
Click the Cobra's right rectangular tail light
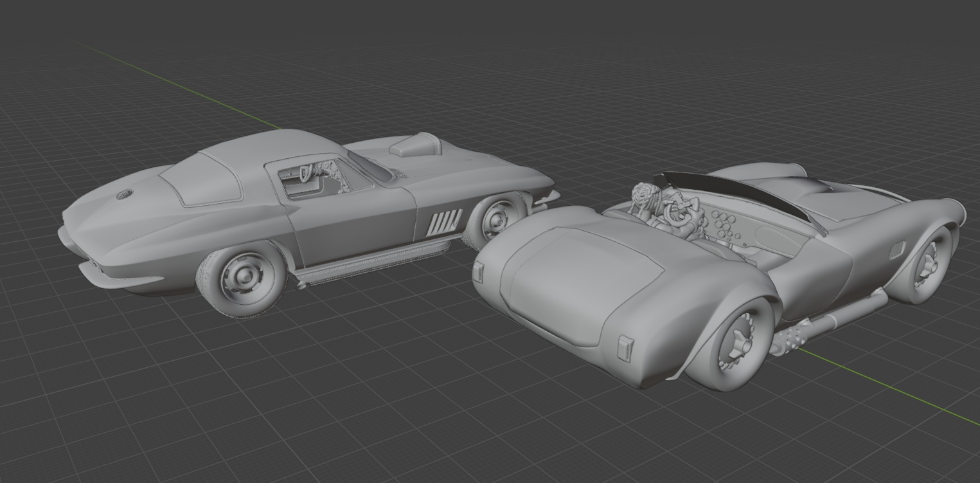pyautogui.click(x=625, y=348)
